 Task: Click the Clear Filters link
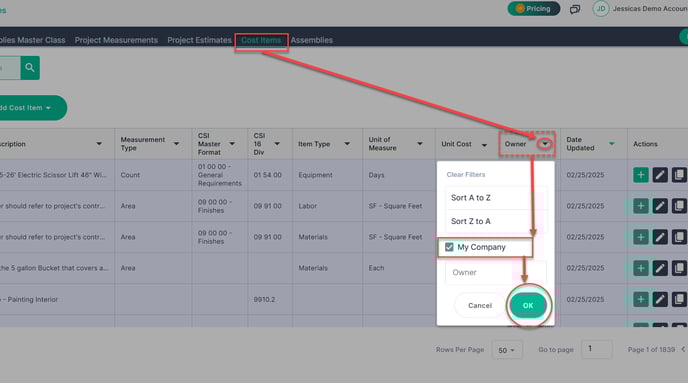click(x=466, y=175)
